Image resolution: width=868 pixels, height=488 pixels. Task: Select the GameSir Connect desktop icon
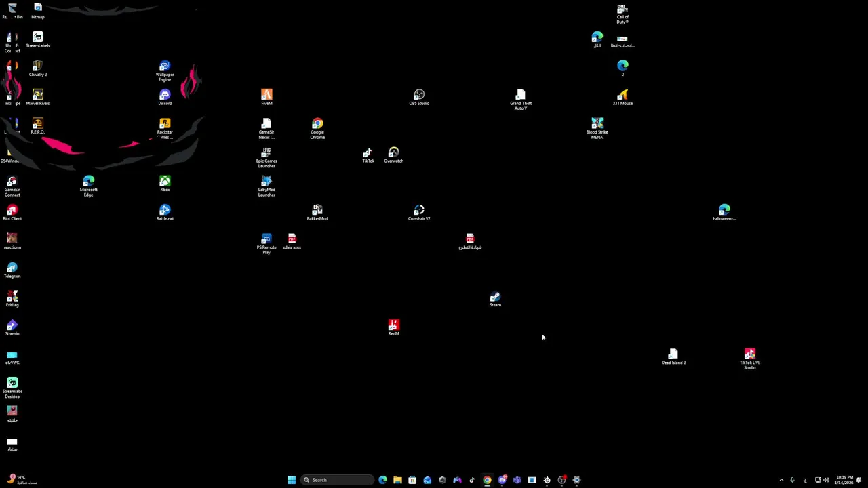point(12,186)
